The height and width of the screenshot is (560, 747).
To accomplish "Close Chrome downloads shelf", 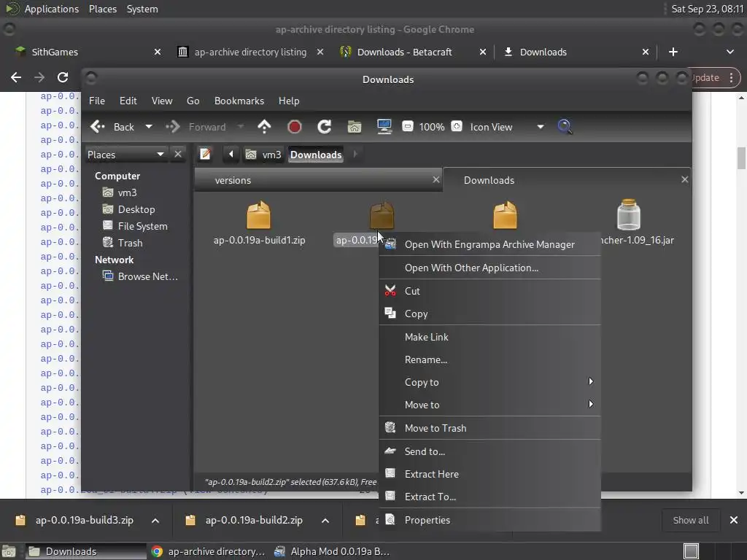I will [734, 521].
